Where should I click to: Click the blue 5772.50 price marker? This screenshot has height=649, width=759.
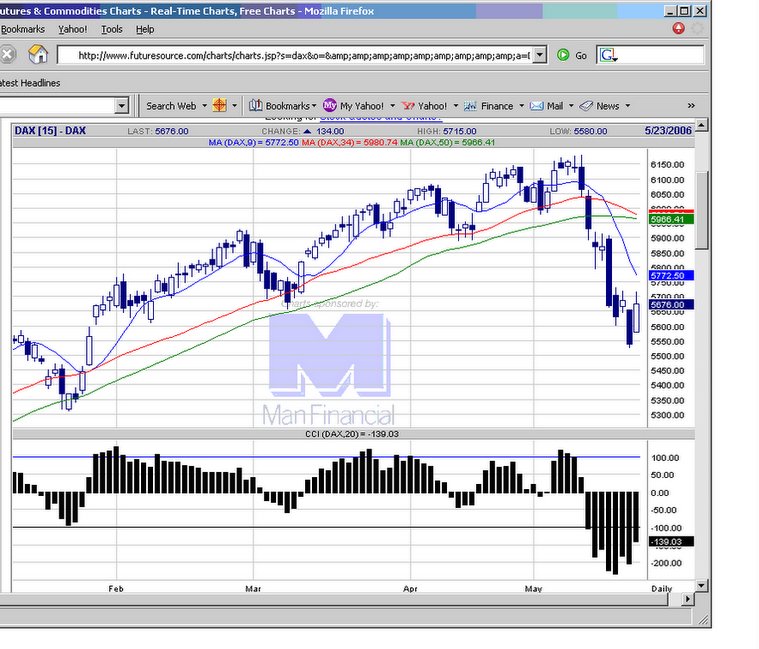pyautogui.click(x=671, y=276)
